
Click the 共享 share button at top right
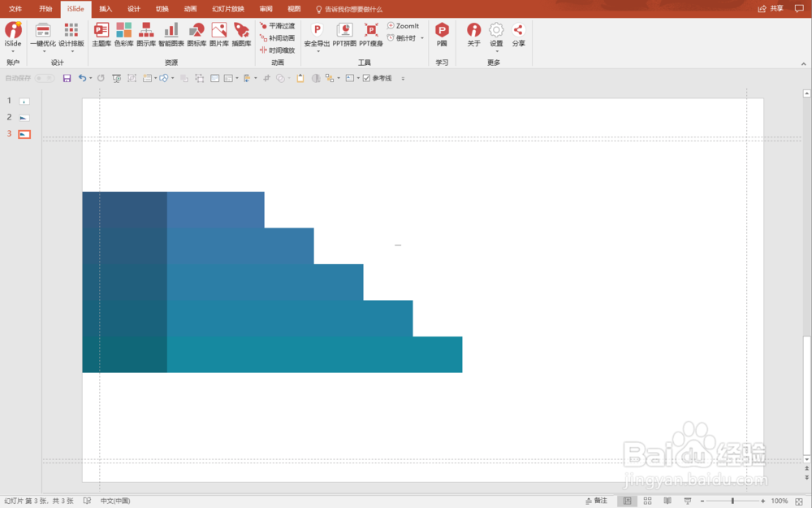click(x=771, y=9)
